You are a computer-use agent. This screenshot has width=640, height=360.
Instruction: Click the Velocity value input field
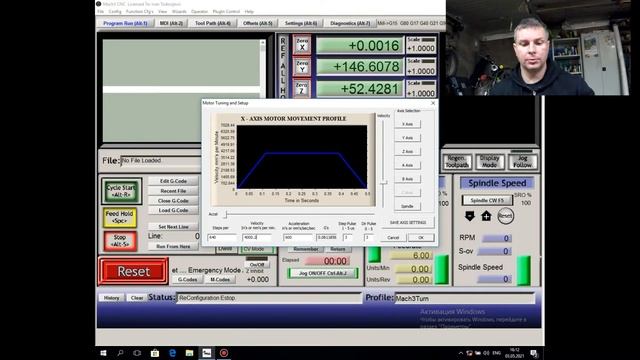257,237
